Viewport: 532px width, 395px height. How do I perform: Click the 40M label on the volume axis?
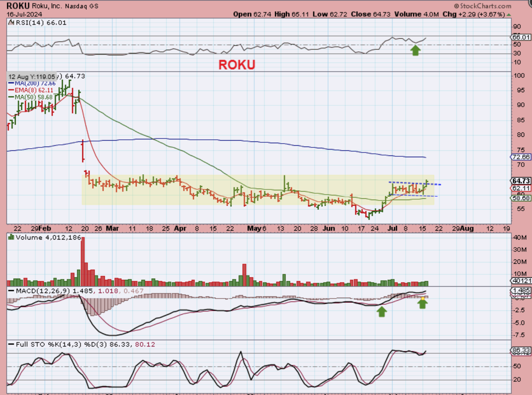520,237
